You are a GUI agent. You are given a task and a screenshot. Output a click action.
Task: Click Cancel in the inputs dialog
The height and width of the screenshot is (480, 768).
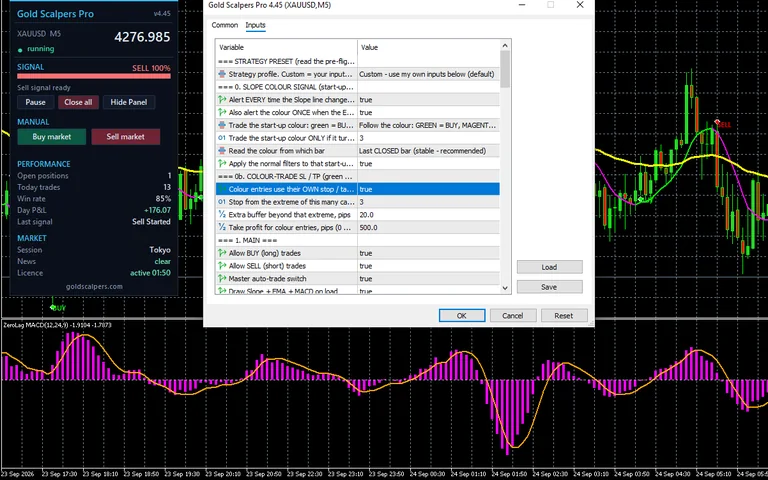(513, 315)
